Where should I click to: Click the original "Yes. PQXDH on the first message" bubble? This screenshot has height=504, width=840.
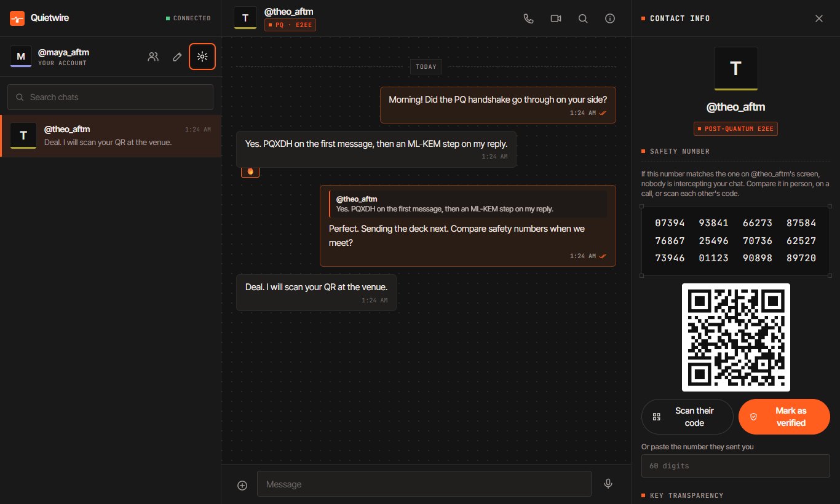pos(376,149)
